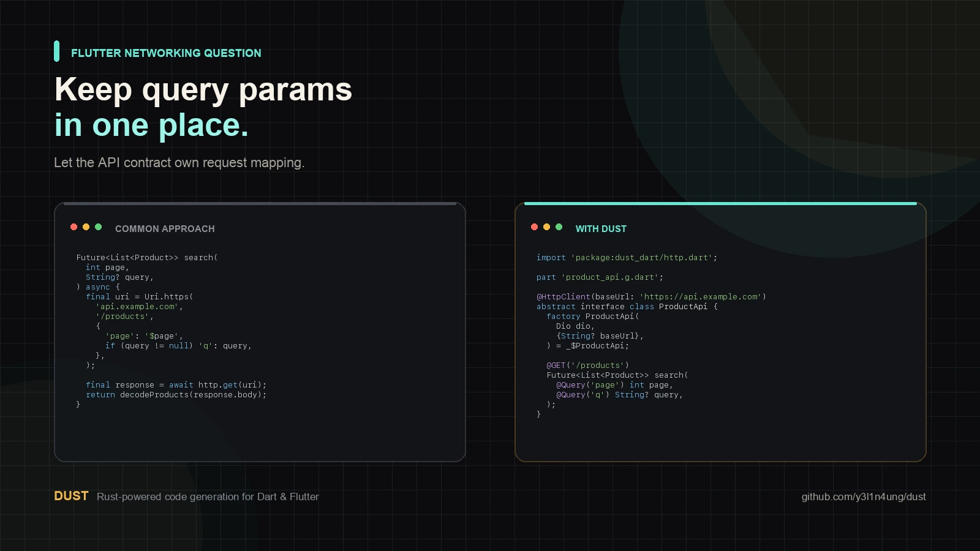Open the github.com/y3l1n4ung/dust link
Screen dimensions: 980x551
click(x=864, y=497)
